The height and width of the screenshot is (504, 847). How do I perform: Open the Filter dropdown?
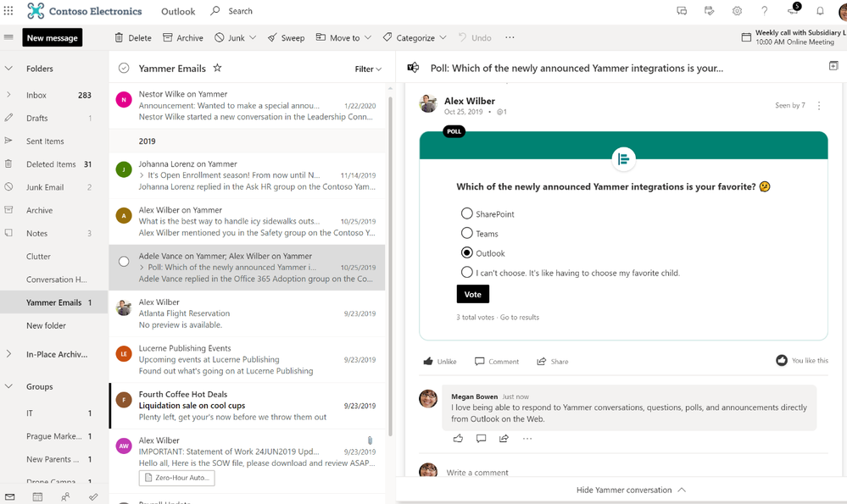368,69
